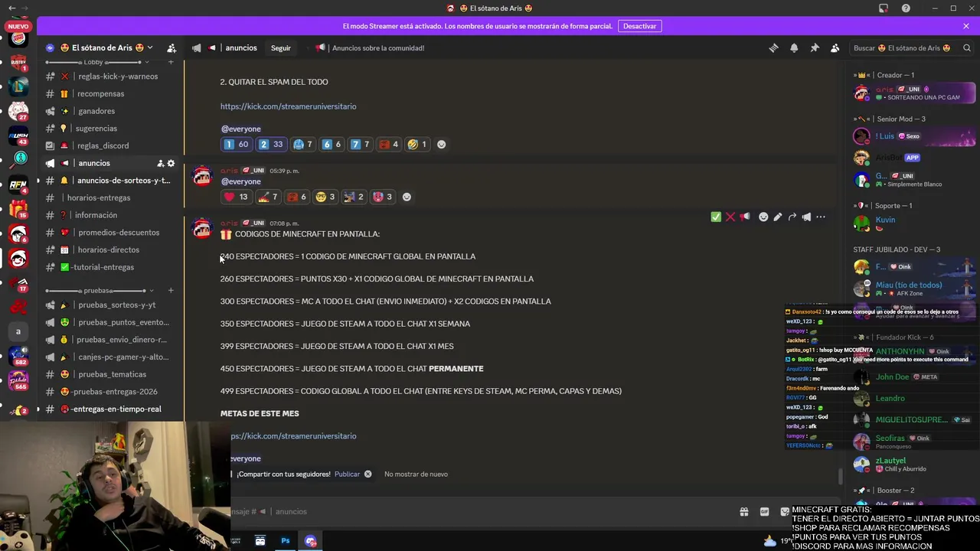This screenshot has height=551, width=980.
Task: Forward the message with arrow icon
Action: tap(792, 217)
